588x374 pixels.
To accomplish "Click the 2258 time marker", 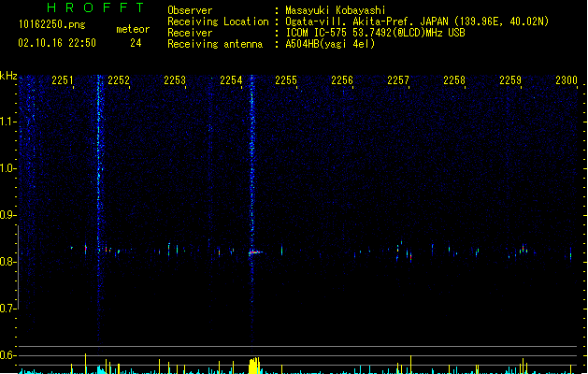I will [454, 79].
